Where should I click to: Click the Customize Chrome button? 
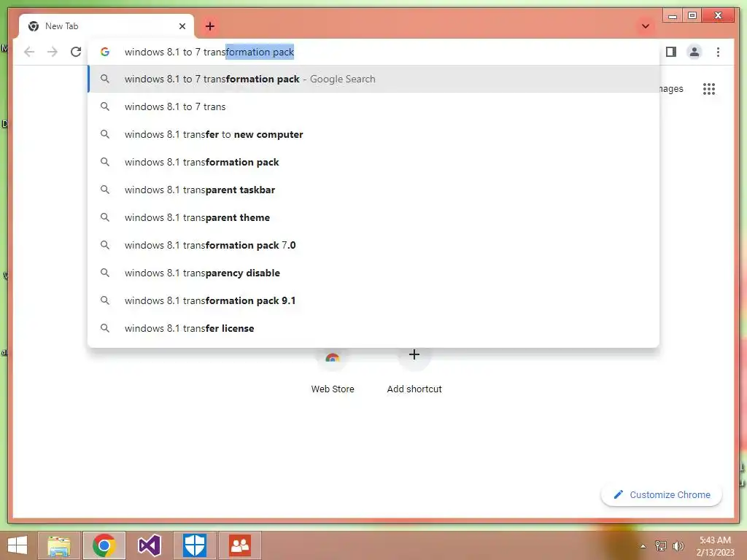(x=662, y=495)
